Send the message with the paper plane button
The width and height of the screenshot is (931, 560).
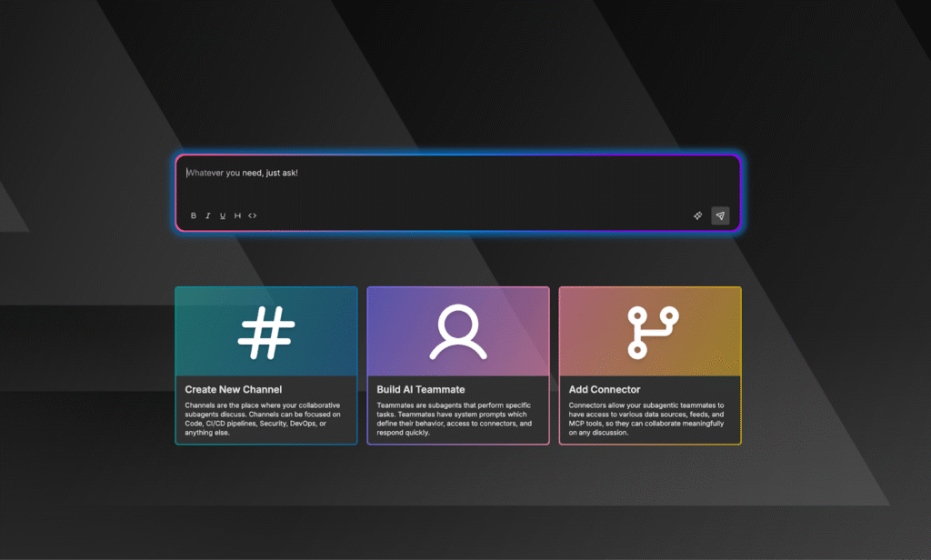pyautogui.click(x=720, y=215)
